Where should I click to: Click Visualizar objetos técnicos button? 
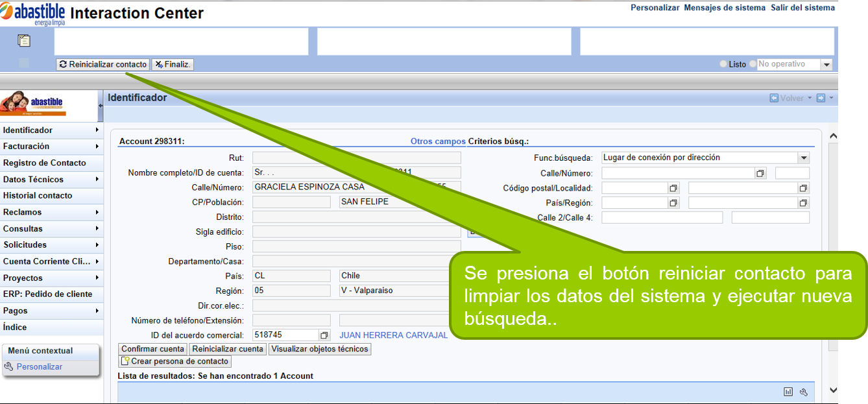tap(320, 349)
